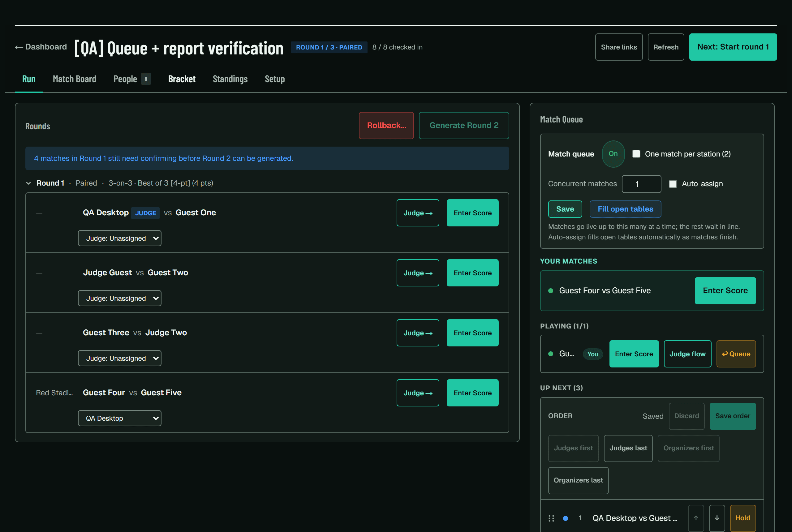Collapse the Round 1 chevron
This screenshot has width=792, height=532.
point(28,183)
